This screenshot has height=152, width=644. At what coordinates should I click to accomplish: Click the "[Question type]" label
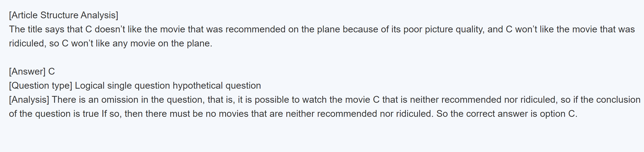(x=40, y=86)
